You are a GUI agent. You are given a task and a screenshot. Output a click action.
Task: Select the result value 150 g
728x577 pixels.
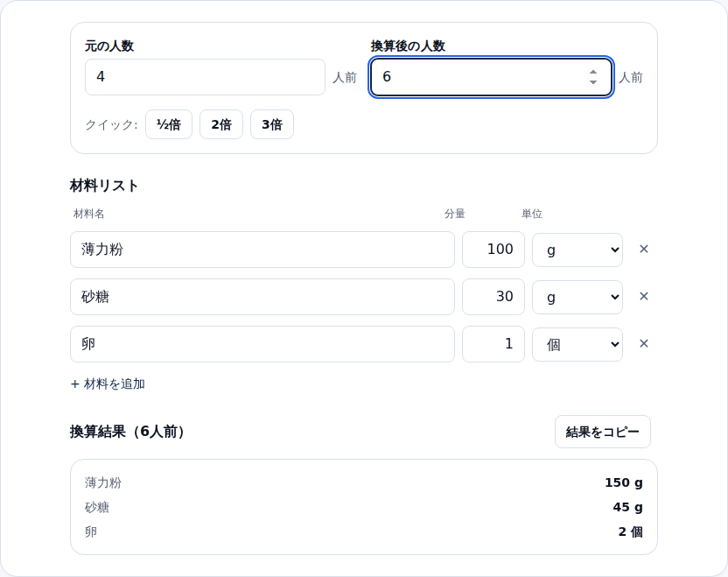click(x=624, y=483)
